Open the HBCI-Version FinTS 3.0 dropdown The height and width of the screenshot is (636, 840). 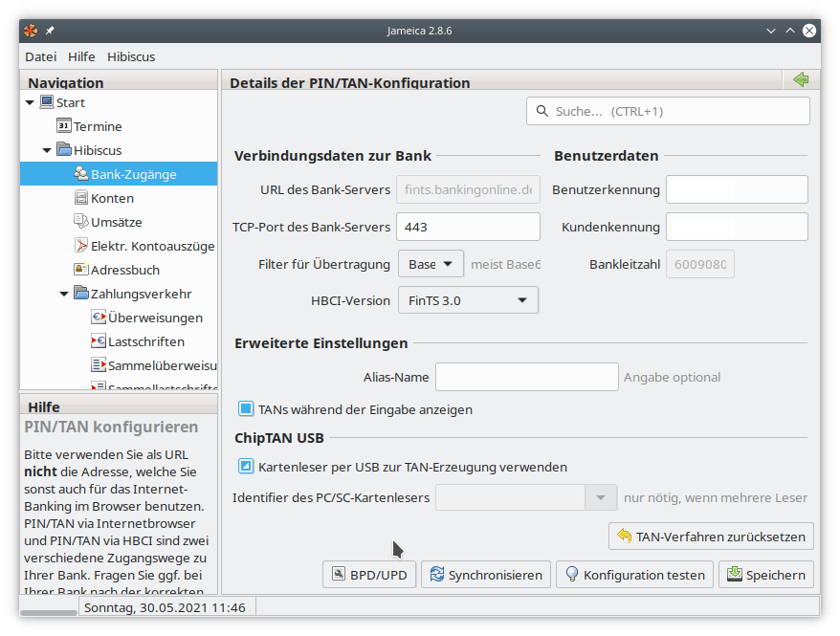(468, 300)
